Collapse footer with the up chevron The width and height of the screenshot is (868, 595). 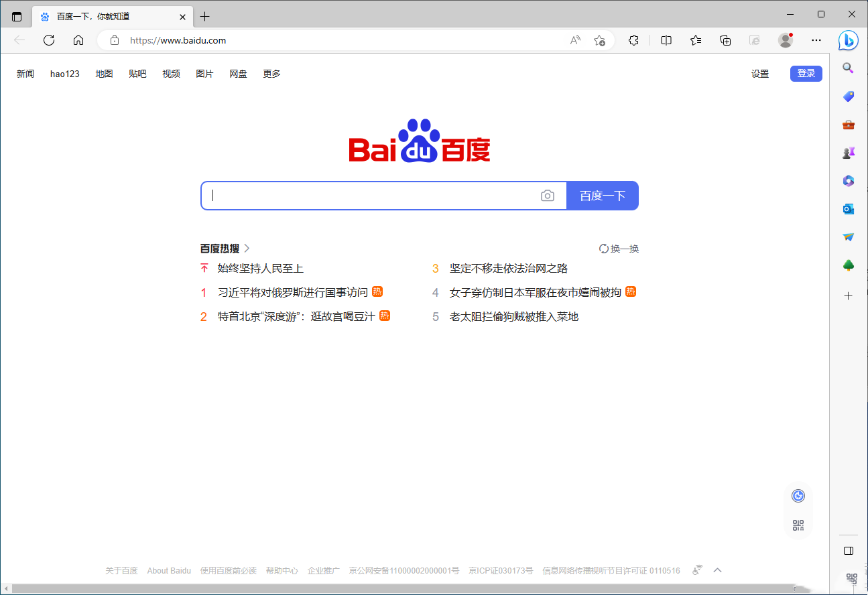tap(717, 570)
